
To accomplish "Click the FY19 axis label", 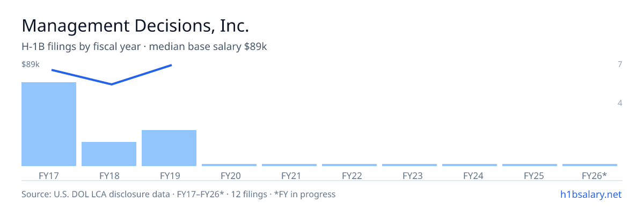I will tap(169, 175).
